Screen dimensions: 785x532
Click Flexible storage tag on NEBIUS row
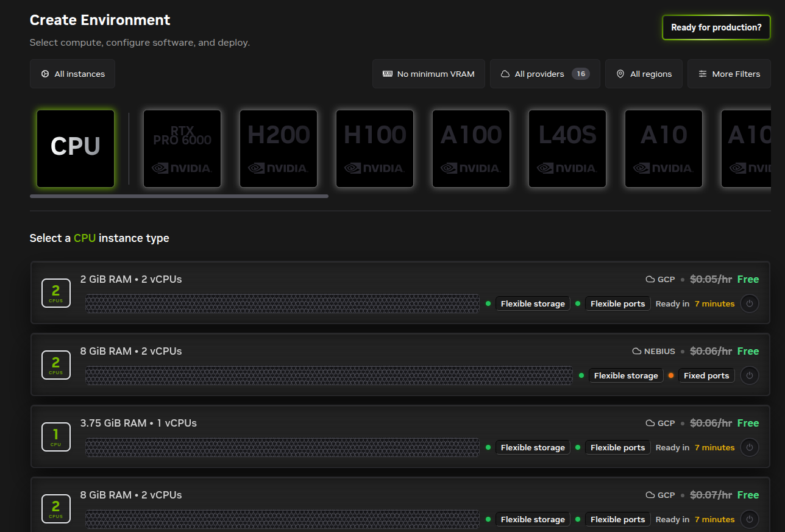coord(626,375)
